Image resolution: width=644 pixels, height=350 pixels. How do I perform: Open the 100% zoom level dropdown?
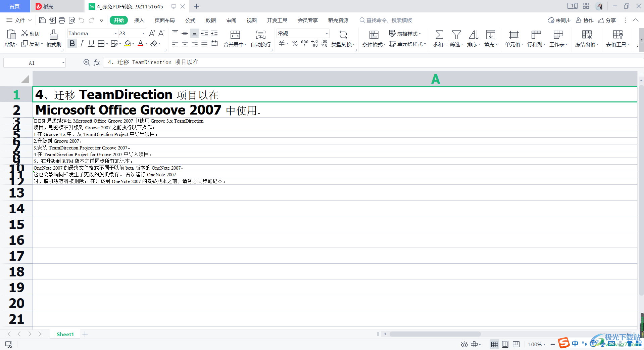[537, 344]
